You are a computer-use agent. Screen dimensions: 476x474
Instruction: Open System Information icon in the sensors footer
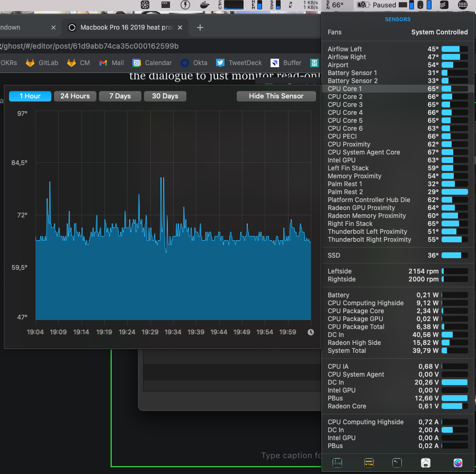coord(426,463)
